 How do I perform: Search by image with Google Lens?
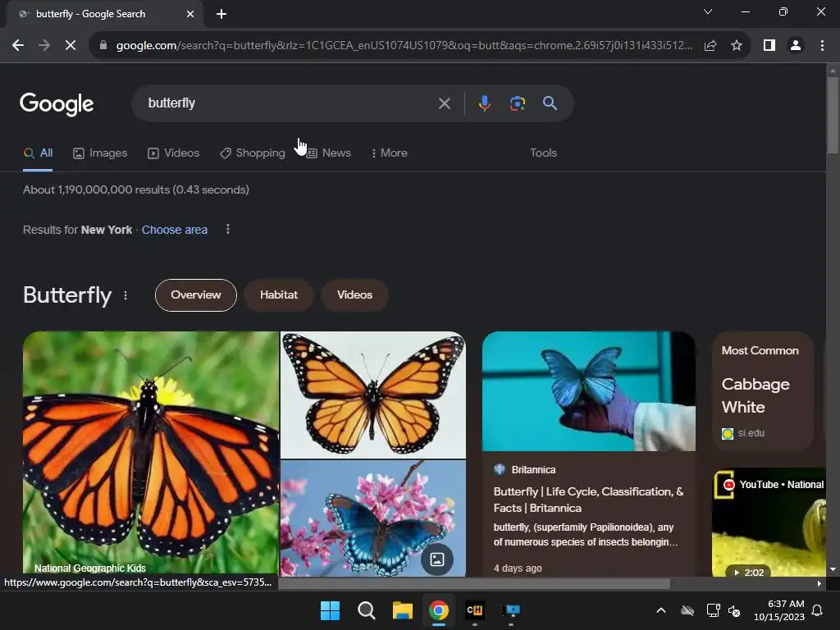[517, 103]
